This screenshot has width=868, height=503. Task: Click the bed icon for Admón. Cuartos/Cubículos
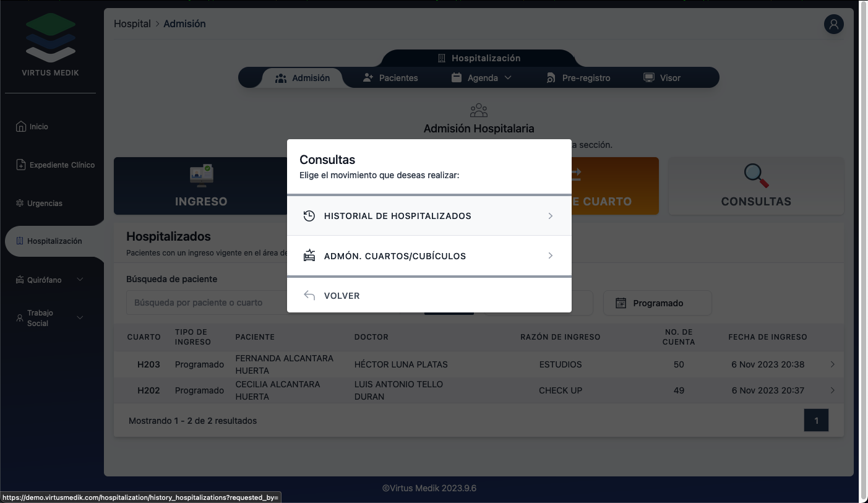pyautogui.click(x=309, y=256)
